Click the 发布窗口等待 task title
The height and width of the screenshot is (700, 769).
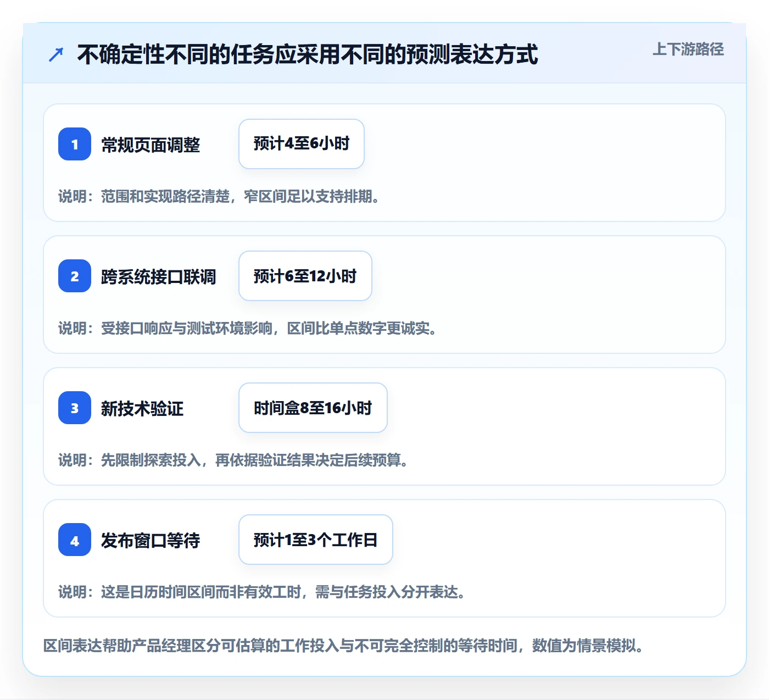151,541
